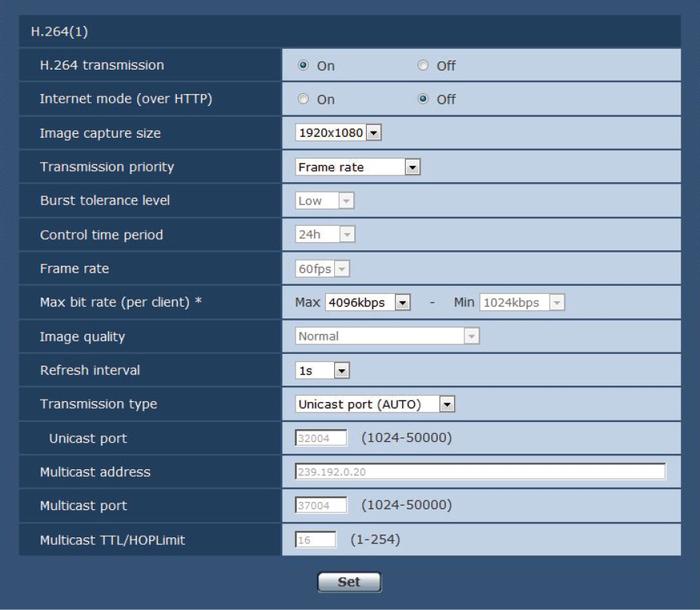Screen dimensions: 700x610
Task: Open the Refresh interval dropdown
Action: coord(322,370)
